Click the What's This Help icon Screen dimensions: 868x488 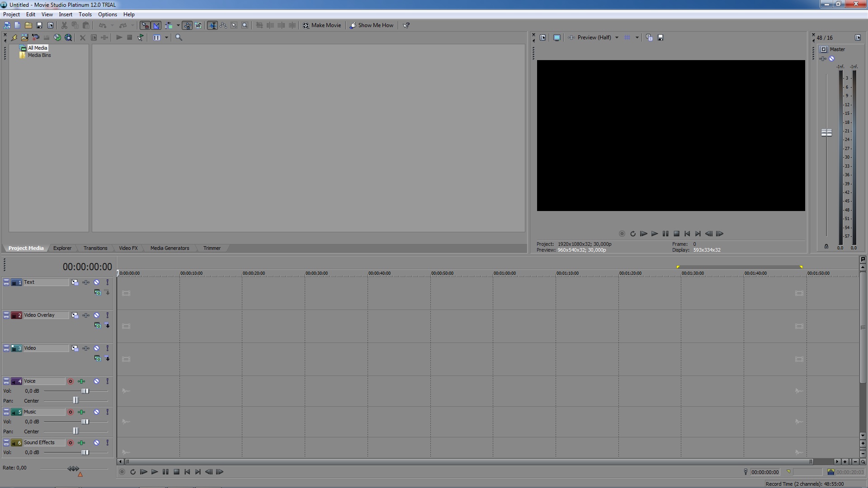(406, 25)
